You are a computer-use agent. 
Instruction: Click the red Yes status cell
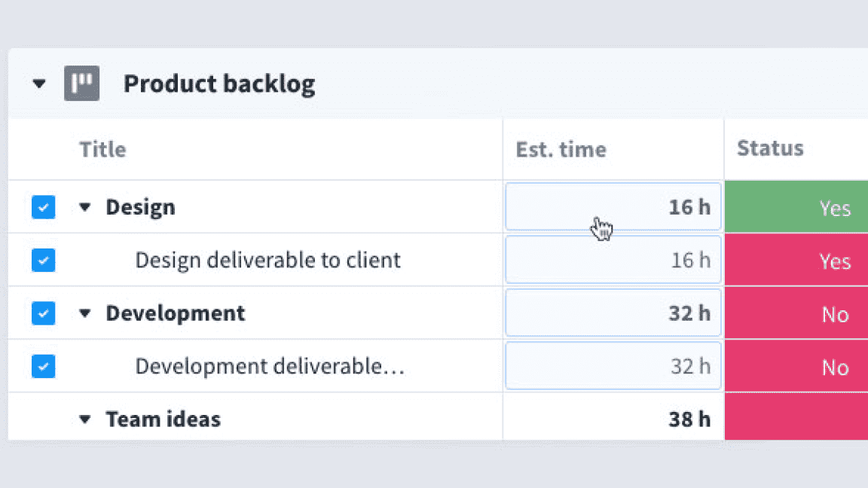[x=796, y=261]
